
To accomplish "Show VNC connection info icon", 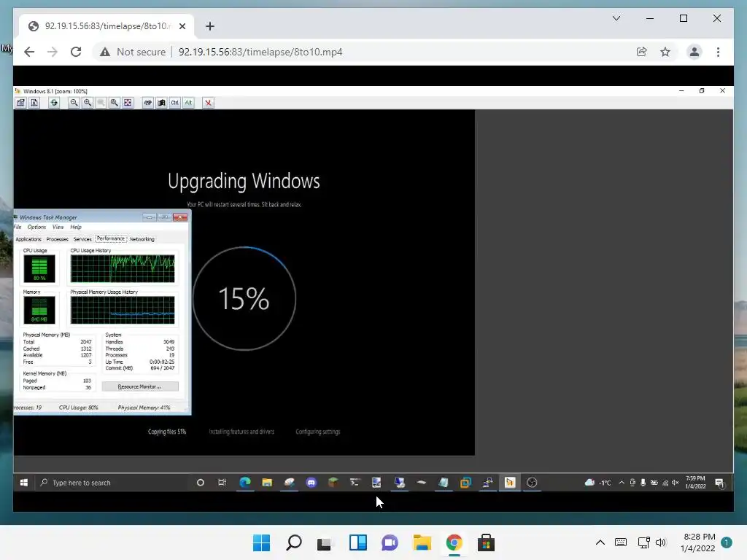I will pos(34,102).
